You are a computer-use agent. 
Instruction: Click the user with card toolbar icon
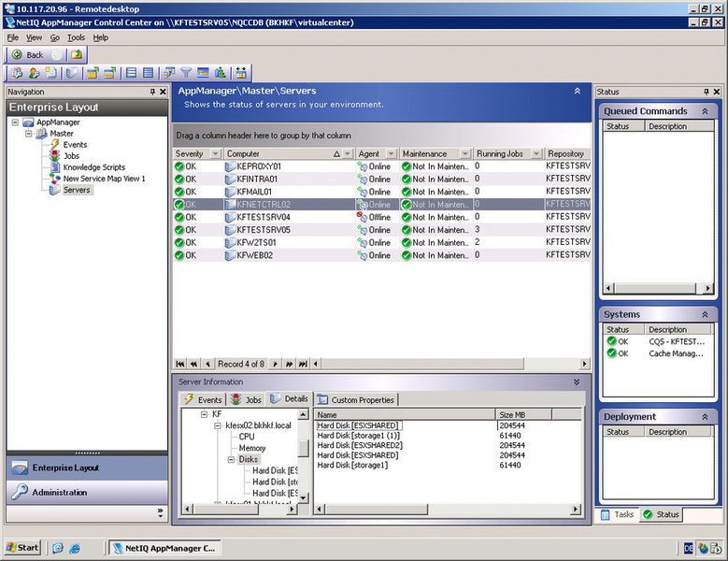tap(34, 73)
